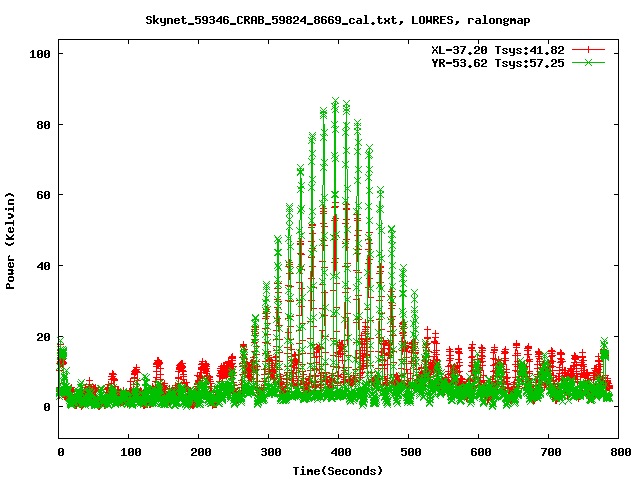Select legend entry XL-37.20 Tsys:41.82
640x480 pixels.
point(498,50)
